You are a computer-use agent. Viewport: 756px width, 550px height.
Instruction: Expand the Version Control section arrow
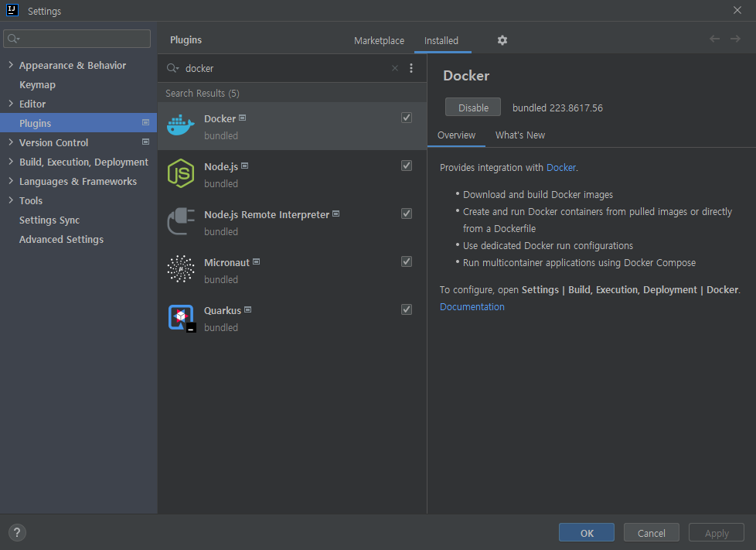(11, 142)
